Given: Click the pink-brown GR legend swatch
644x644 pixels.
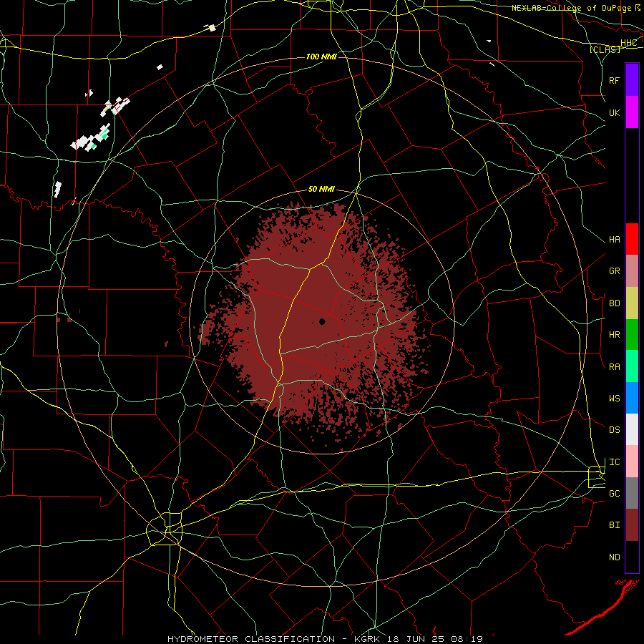Looking at the screenshot, I should click(x=632, y=271).
